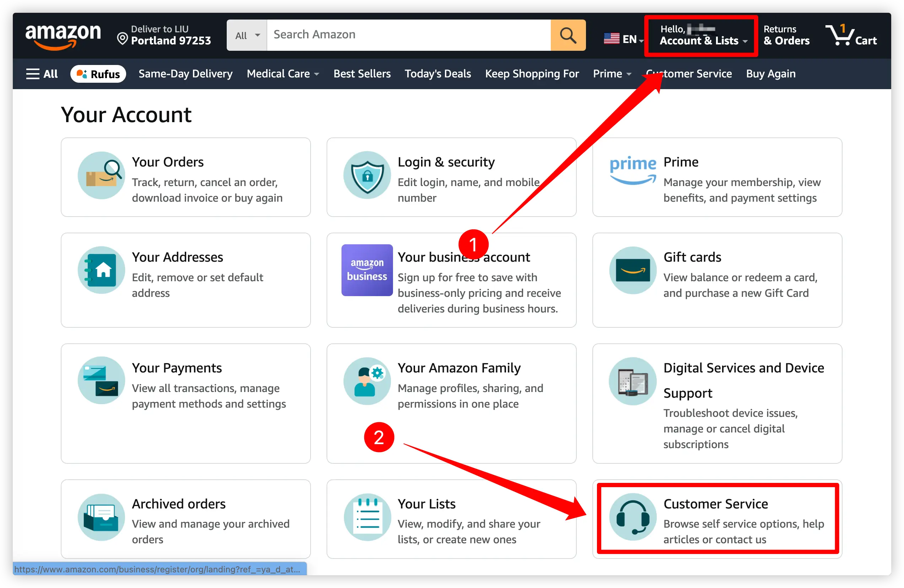The width and height of the screenshot is (904, 588).
Task: Click the US flag language icon
Action: (x=612, y=39)
